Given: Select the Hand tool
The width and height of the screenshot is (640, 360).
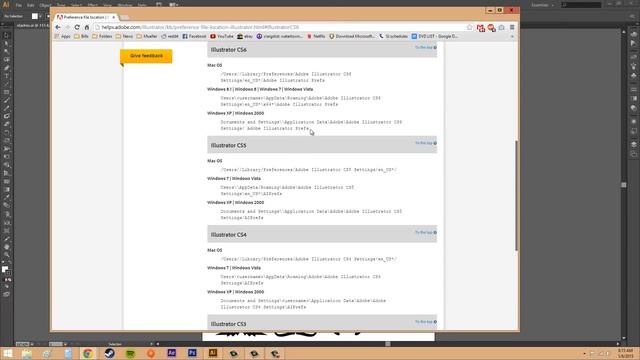Looking at the screenshot, I should (x=7, y=247).
